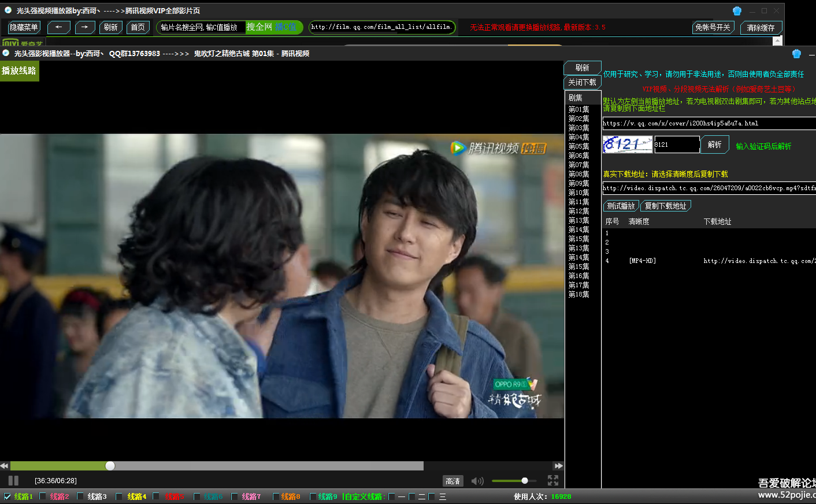Click the video progress bar handle
Screen dimensions: 816x504
click(x=110, y=466)
